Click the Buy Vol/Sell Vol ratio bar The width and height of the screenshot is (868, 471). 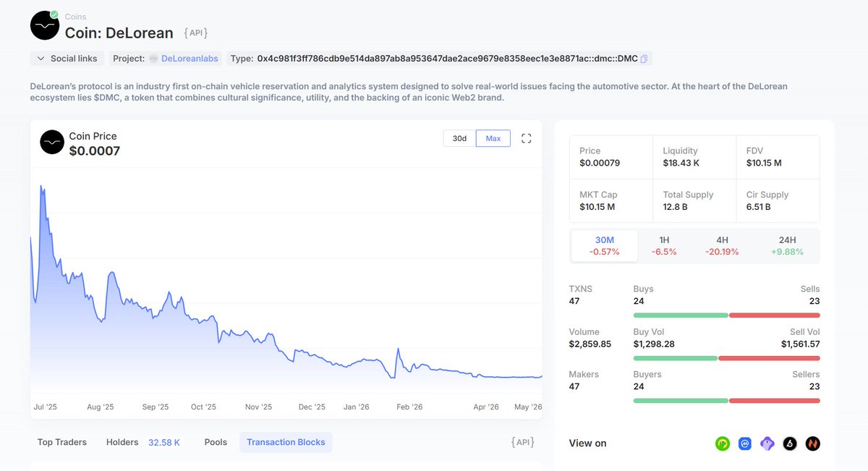pyautogui.click(x=726, y=358)
